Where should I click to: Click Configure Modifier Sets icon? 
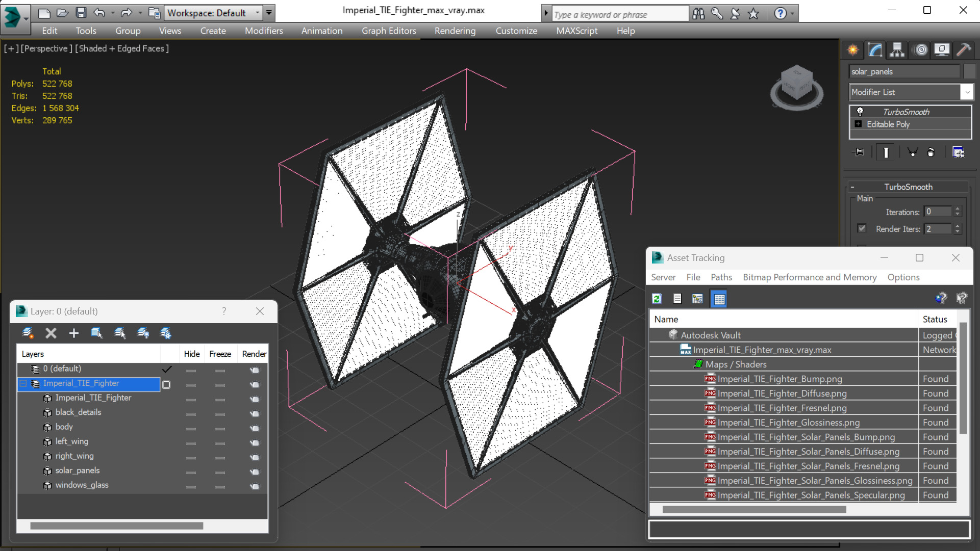click(958, 152)
